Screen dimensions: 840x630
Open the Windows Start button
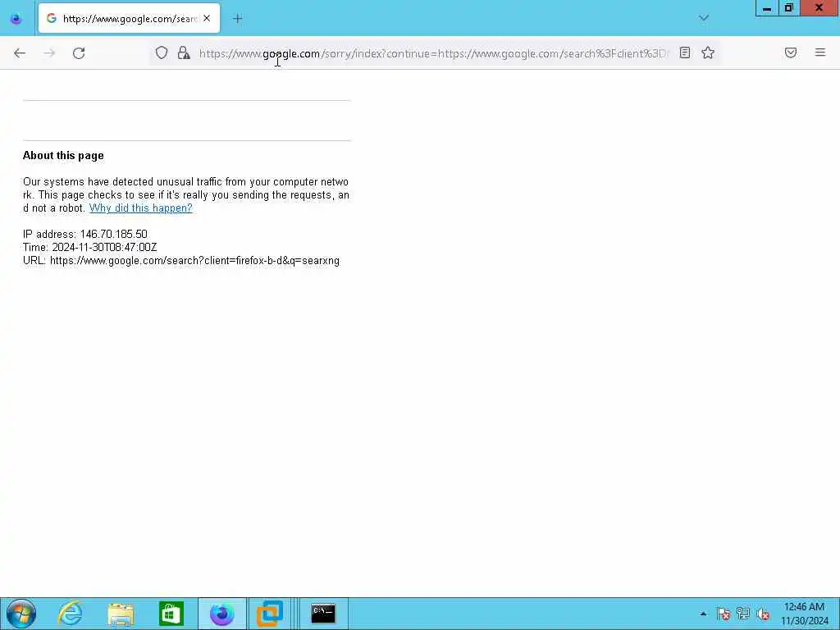pos(21,614)
